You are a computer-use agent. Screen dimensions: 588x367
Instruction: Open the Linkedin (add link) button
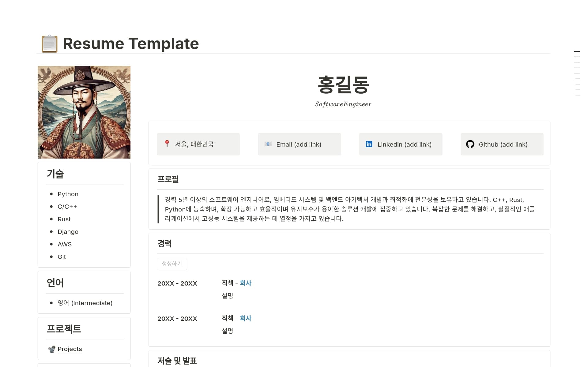(401, 144)
